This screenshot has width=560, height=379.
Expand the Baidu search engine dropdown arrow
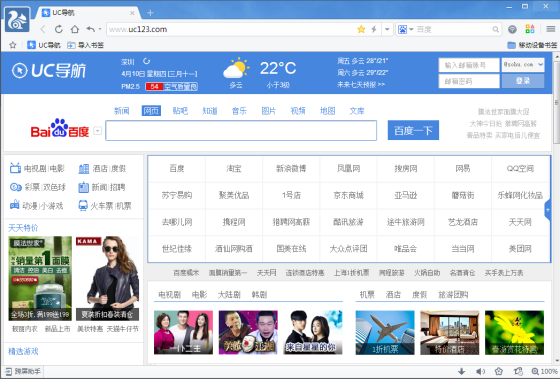(x=97, y=131)
